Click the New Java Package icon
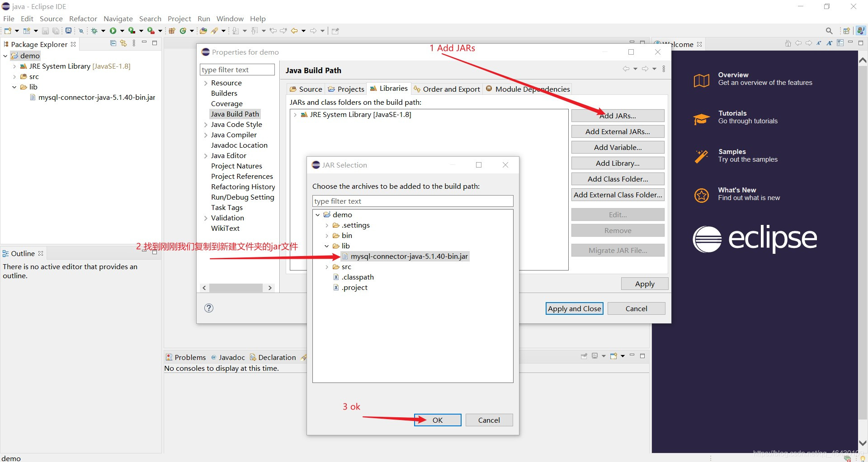 point(172,31)
